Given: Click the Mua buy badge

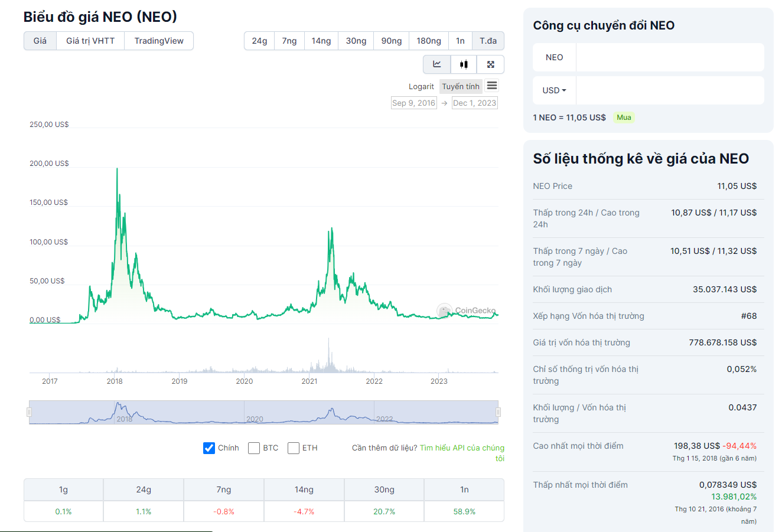Looking at the screenshot, I should coord(624,118).
